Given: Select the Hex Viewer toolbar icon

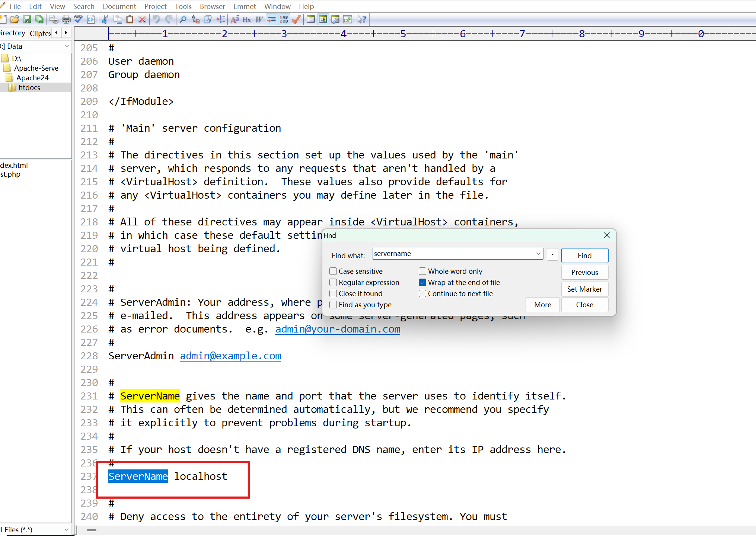Looking at the screenshot, I should (246, 19).
